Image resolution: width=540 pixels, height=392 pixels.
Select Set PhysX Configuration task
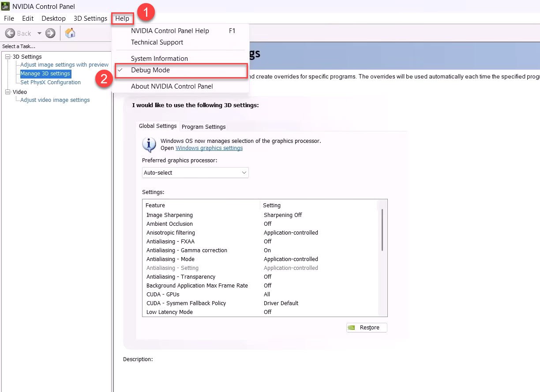pyautogui.click(x=50, y=82)
